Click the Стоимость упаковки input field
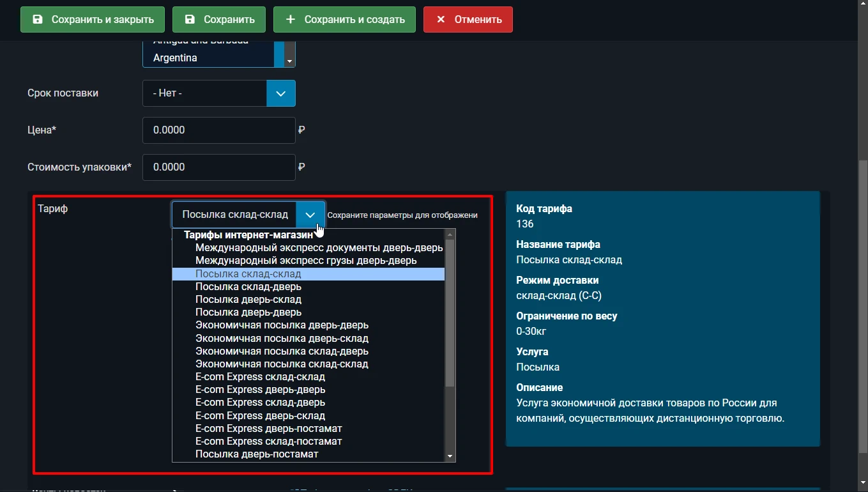 point(219,167)
